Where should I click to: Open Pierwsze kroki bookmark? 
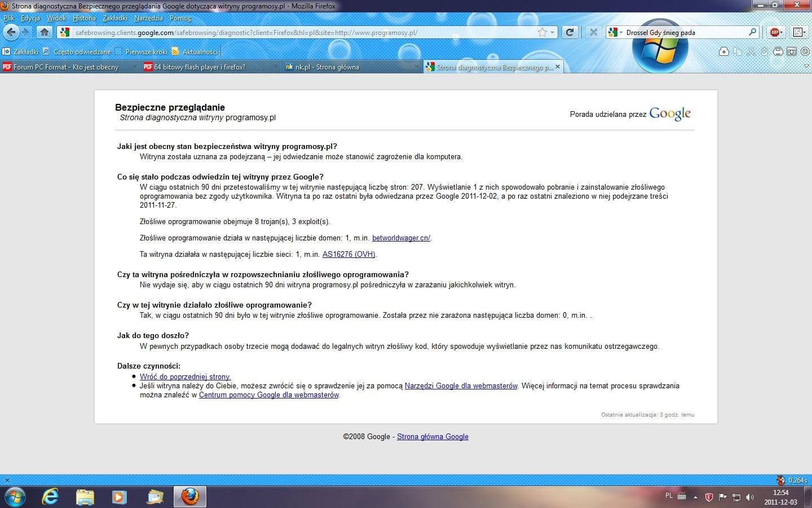141,51
